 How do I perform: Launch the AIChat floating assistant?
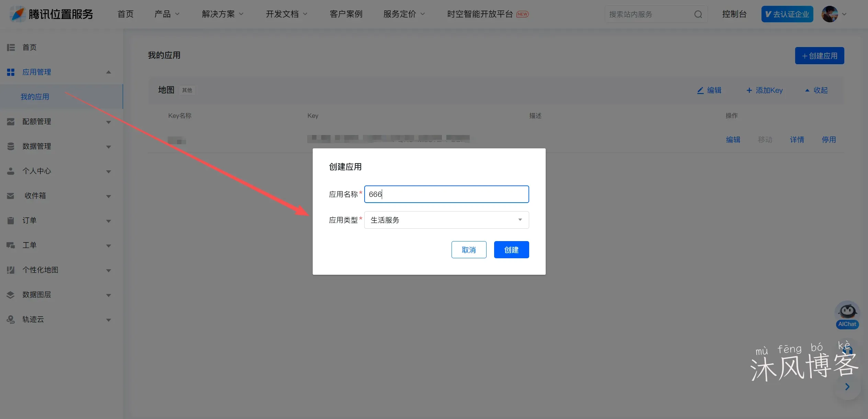pyautogui.click(x=847, y=313)
